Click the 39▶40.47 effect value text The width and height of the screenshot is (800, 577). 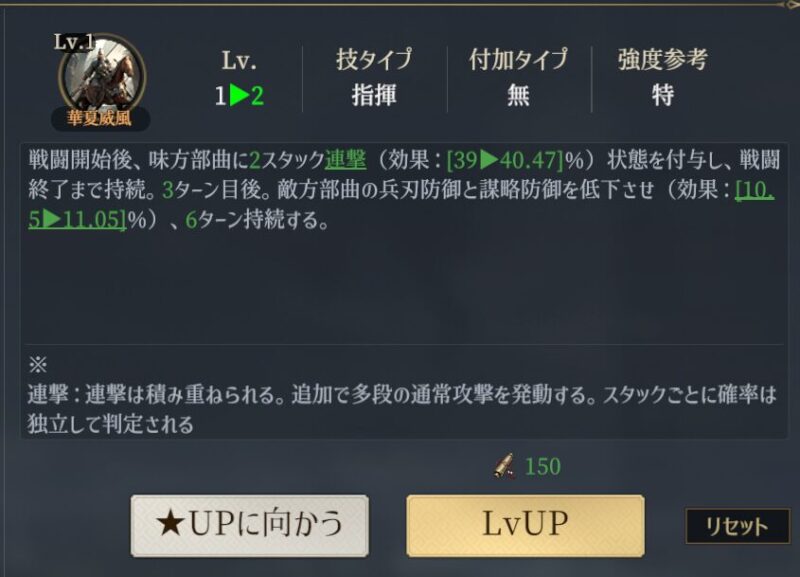(505, 161)
